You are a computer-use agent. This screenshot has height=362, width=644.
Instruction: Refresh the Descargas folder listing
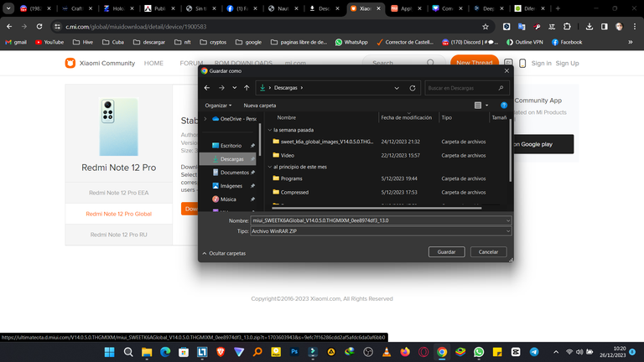coord(413,88)
